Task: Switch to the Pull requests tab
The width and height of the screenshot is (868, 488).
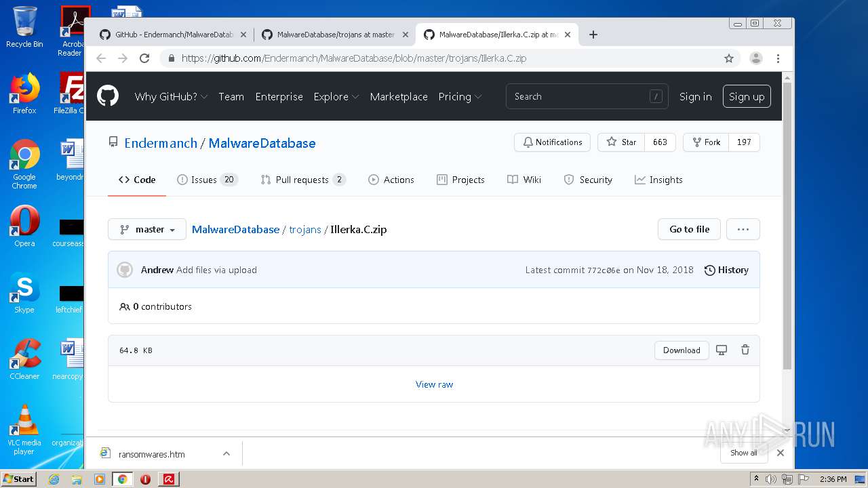Action: point(303,180)
